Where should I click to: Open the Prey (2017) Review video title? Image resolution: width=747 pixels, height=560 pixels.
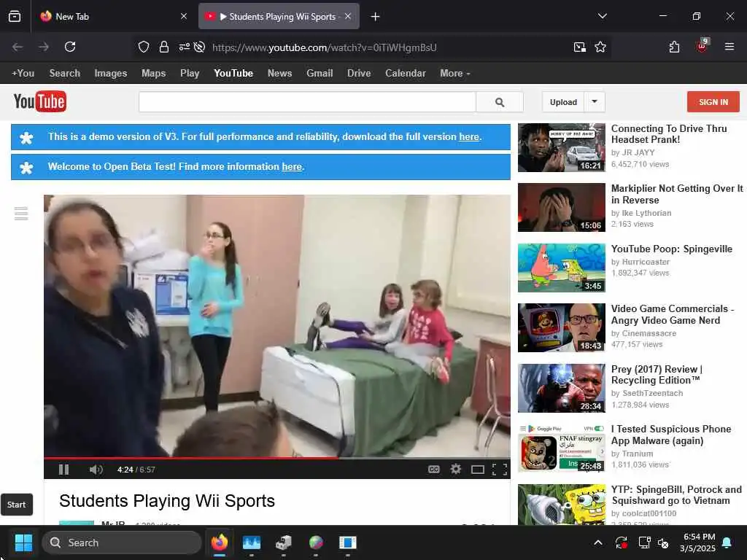657,375
